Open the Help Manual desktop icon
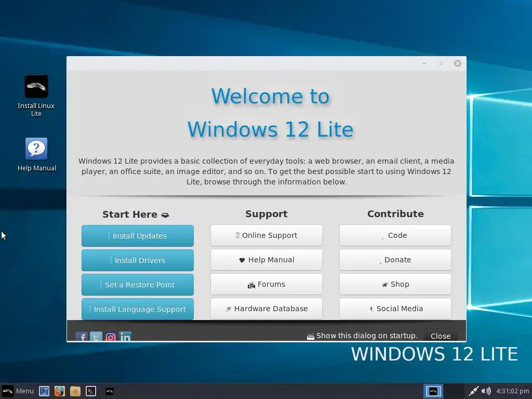 (x=36, y=154)
